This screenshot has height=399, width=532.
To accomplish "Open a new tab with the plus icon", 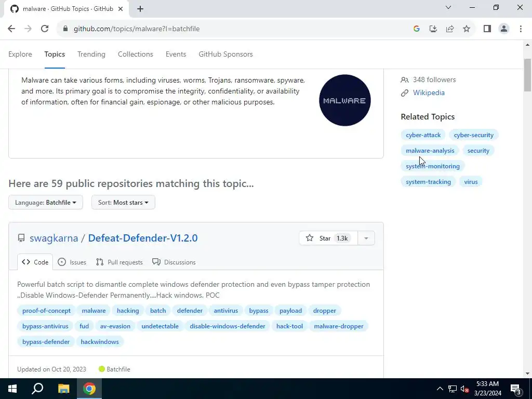I will point(140,9).
